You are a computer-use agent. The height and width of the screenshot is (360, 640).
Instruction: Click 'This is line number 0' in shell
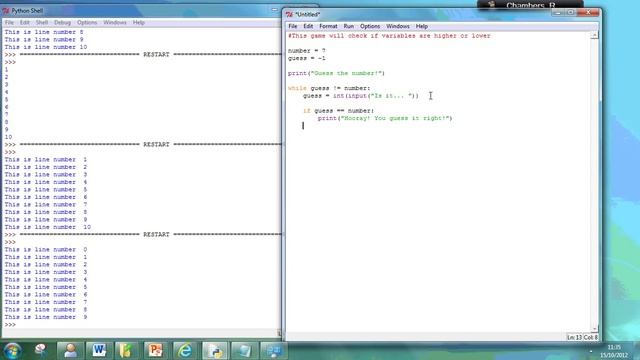(x=46, y=250)
